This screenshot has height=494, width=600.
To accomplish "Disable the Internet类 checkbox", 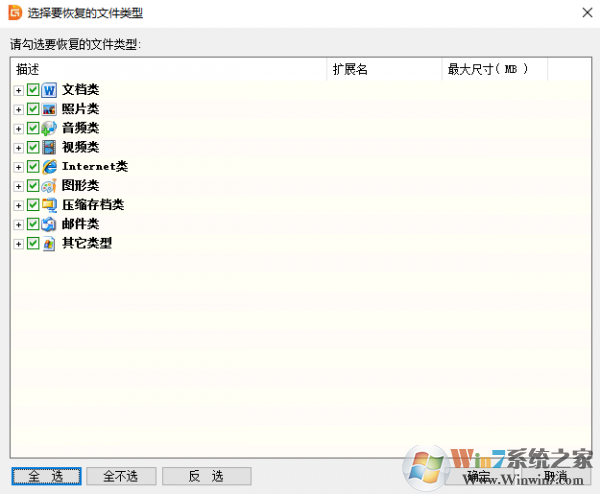I will click(x=33, y=166).
